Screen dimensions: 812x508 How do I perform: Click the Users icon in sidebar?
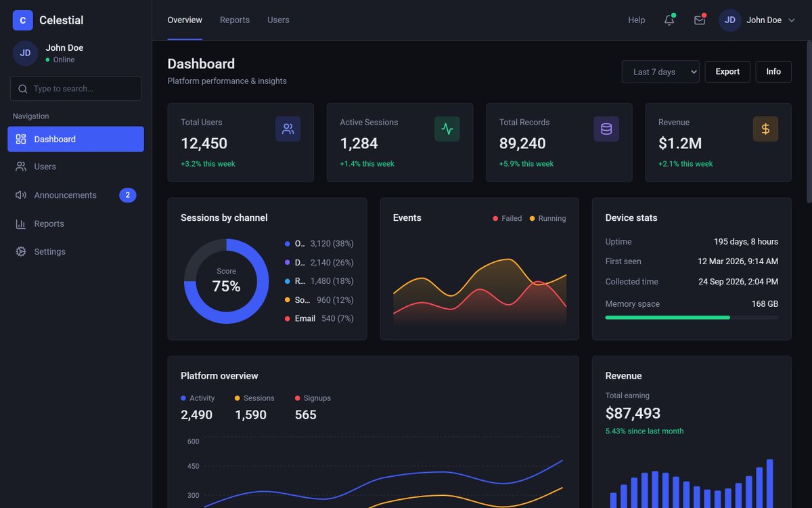coord(21,167)
